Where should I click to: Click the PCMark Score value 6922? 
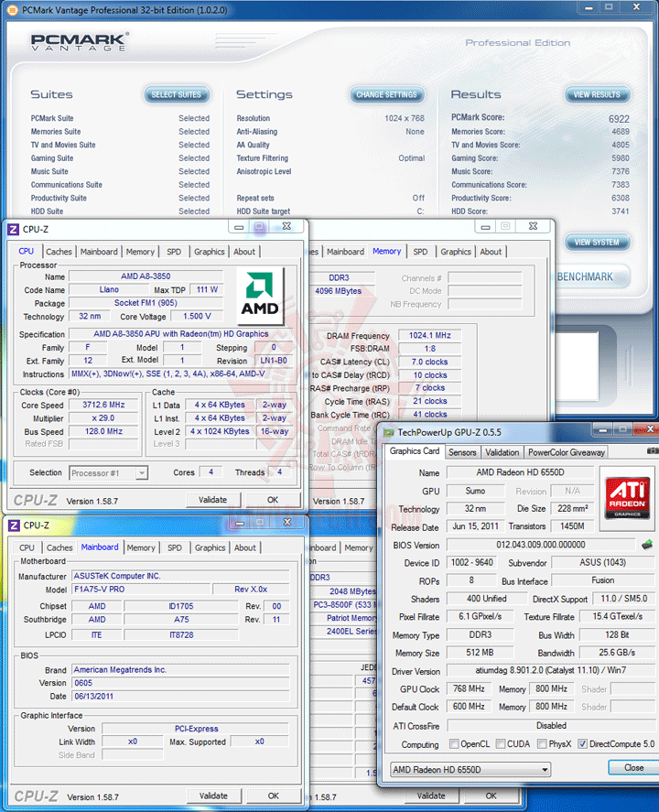point(619,119)
